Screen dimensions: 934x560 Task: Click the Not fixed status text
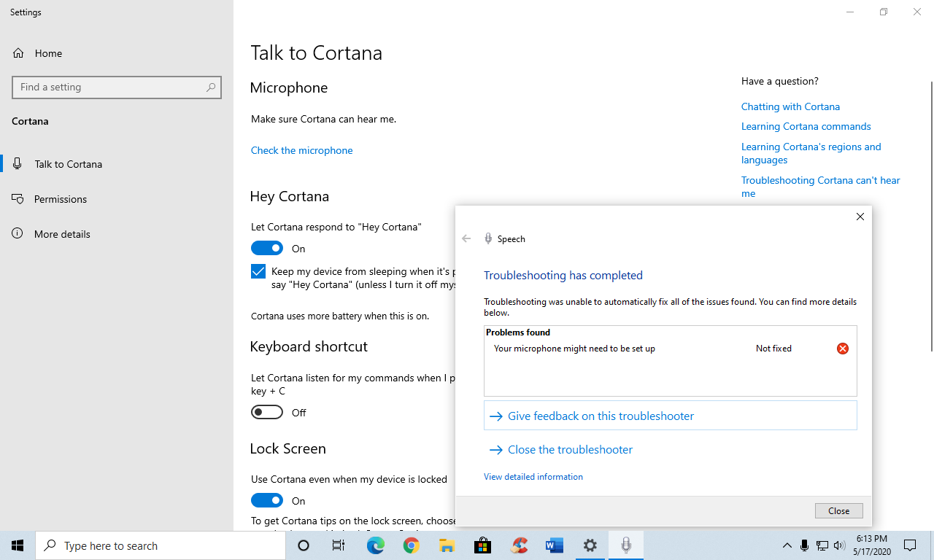[x=773, y=349]
